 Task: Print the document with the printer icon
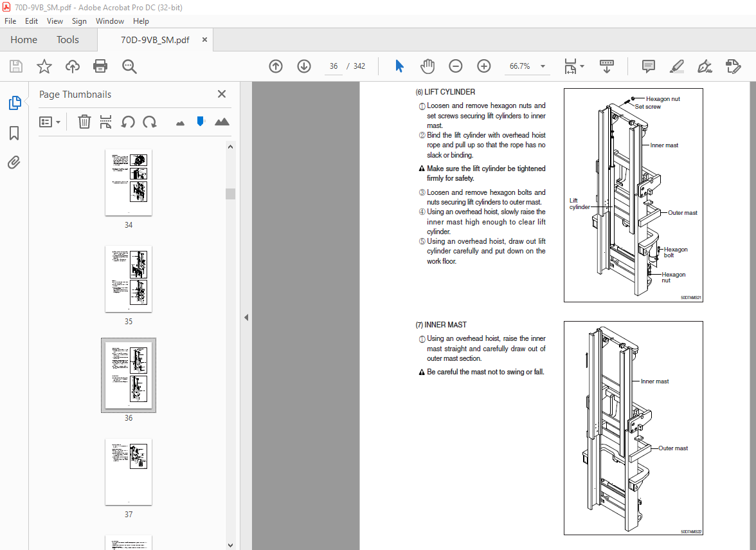click(100, 66)
